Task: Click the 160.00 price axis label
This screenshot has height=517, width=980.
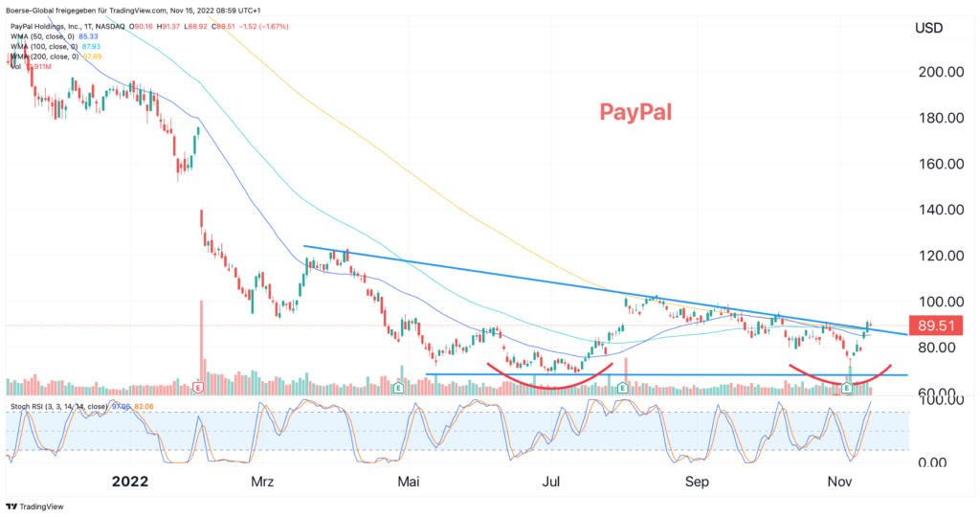Action: click(x=941, y=164)
